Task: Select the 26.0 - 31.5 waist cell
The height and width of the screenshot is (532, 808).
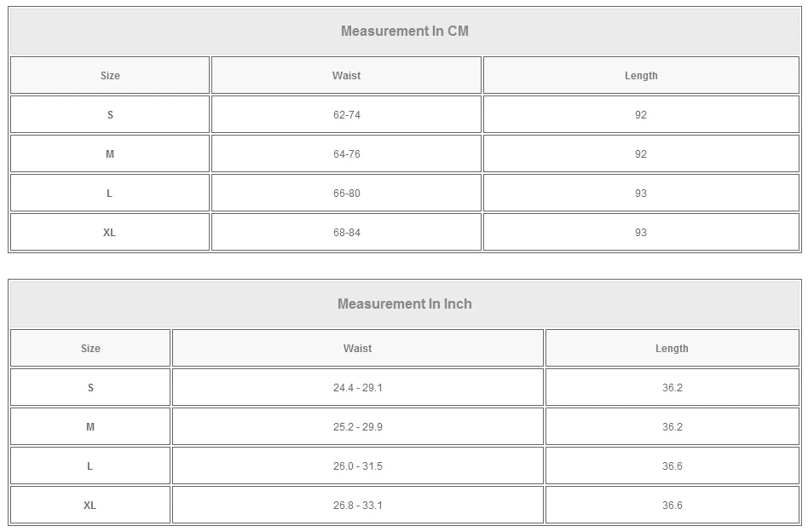Action: (x=357, y=466)
